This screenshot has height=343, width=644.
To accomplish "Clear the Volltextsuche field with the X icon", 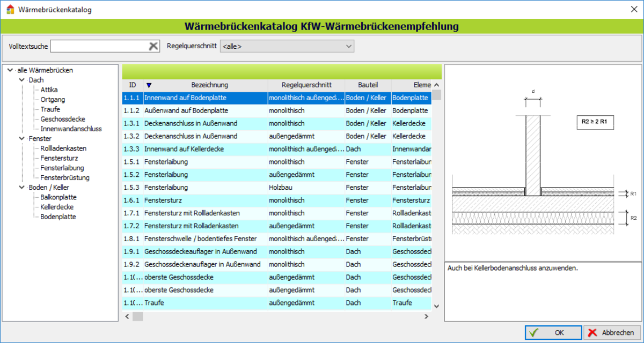I will point(153,46).
